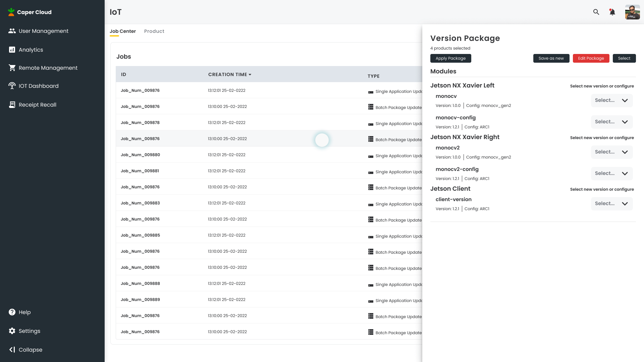
Task: Open notifications bell icon
Action: tap(612, 12)
